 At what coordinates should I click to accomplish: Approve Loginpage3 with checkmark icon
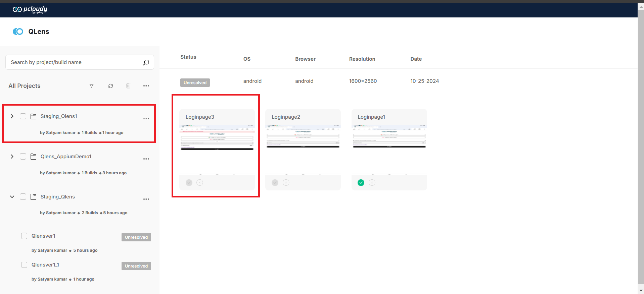(x=189, y=183)
